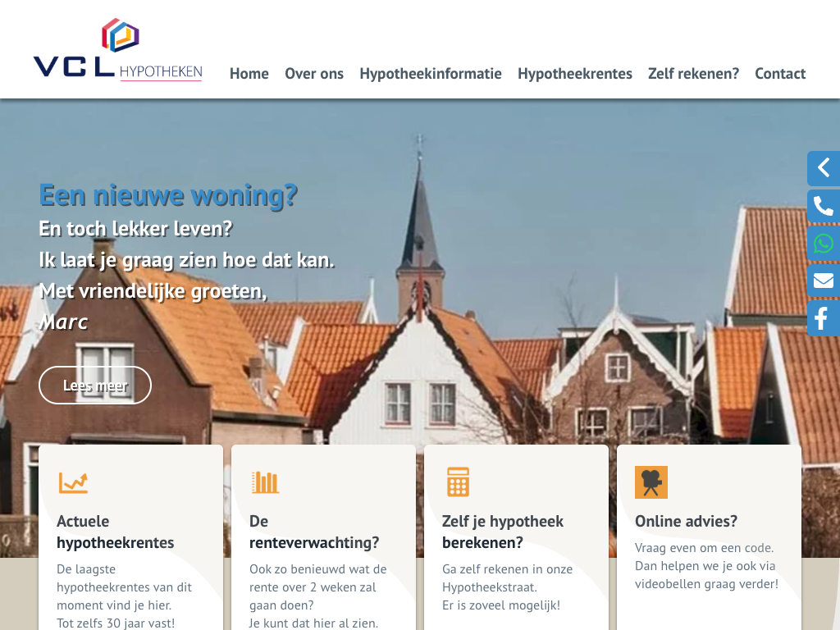This screenshot has width=840, height=630.
Task: Click text 'Er is zoveel mogelijk!'
Action: coord(501,605)
